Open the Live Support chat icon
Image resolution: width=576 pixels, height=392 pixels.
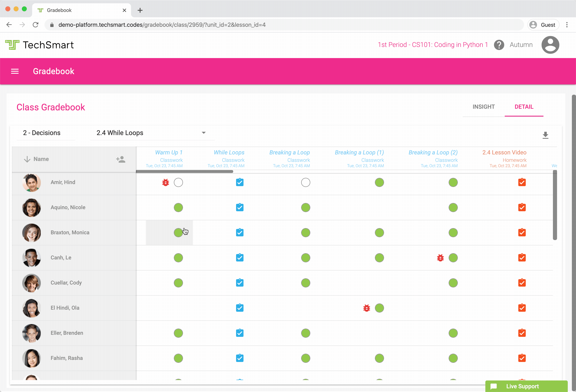pyautogui.click(x=493, y=386)
